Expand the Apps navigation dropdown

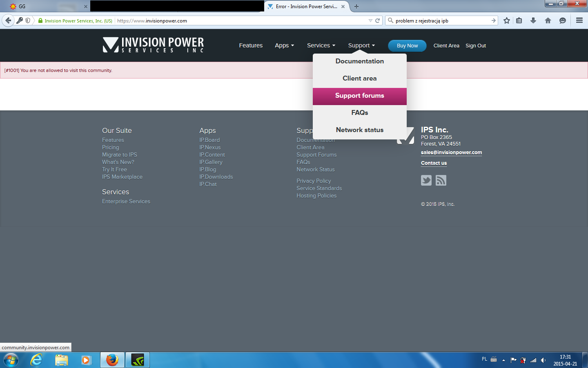click(x=284, y=45)
